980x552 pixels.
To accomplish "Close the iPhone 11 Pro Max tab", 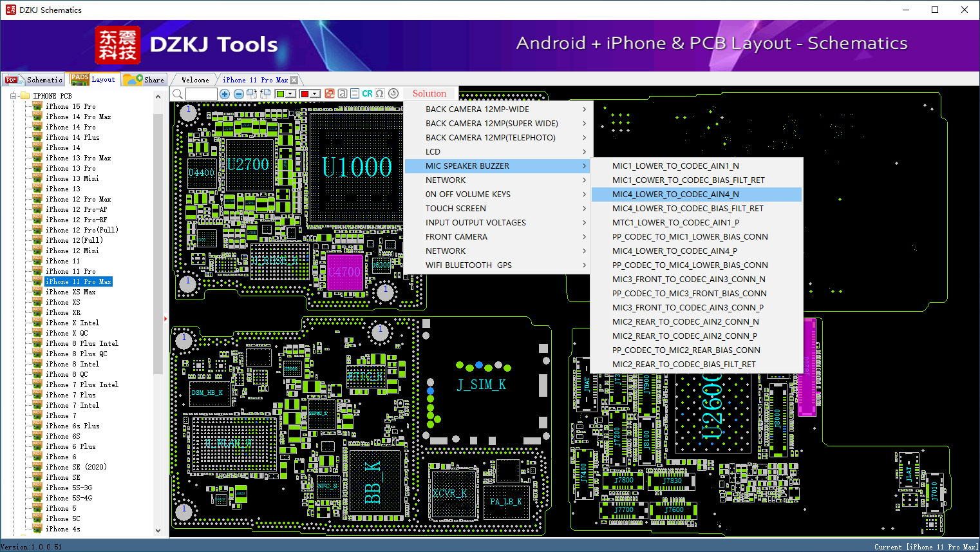I will [294, 81].
